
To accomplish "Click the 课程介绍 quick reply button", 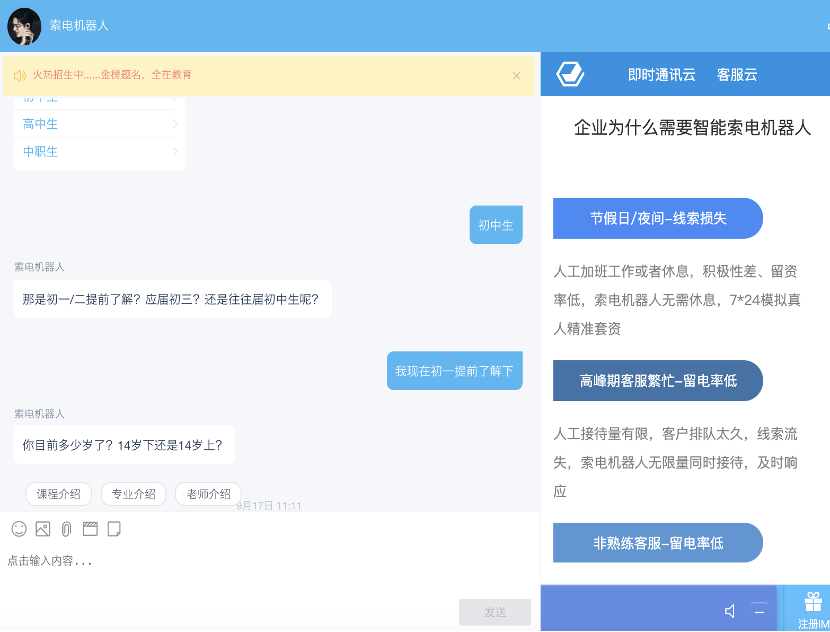I will pyautogui.click(x=58, y=494).
